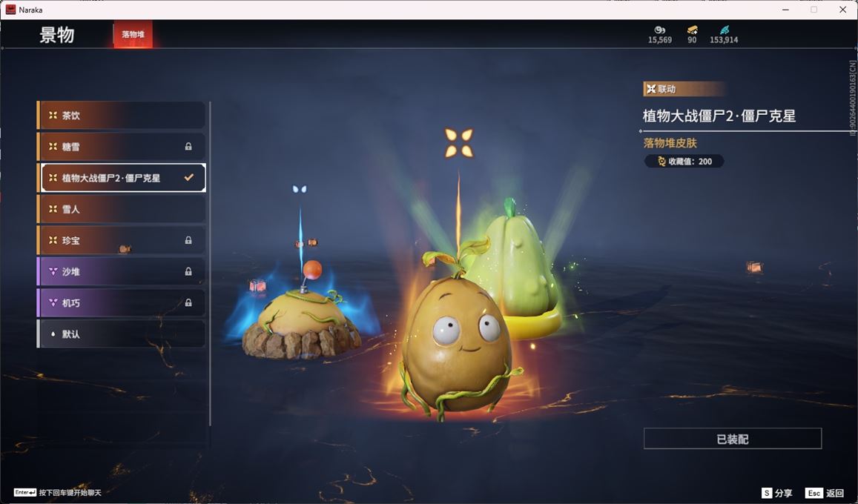
Task: Click the Esc key back icon
Action: click(814, 493)
